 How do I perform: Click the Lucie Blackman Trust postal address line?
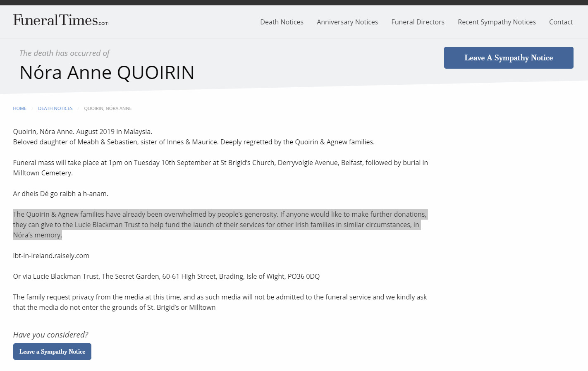click(166, 276)
